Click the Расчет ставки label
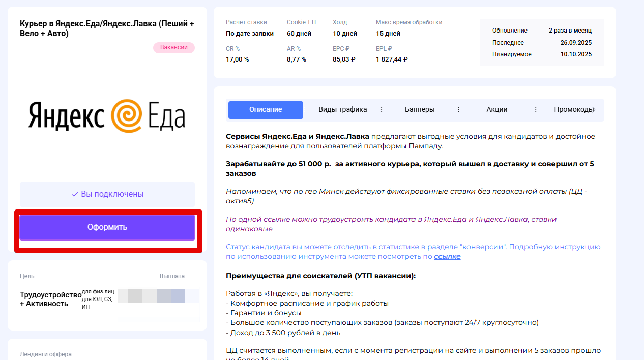 click(x=246, y=22)
